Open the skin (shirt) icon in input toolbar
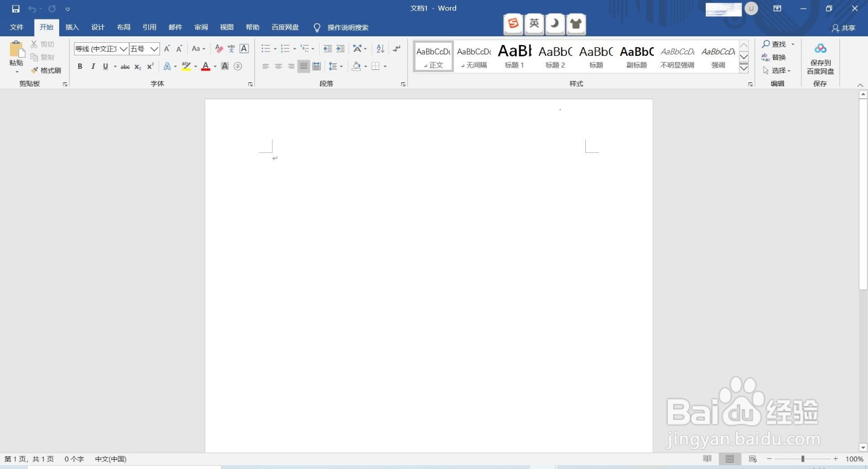The width and height of the screenshot is (868, 469). tap(576, 23)
